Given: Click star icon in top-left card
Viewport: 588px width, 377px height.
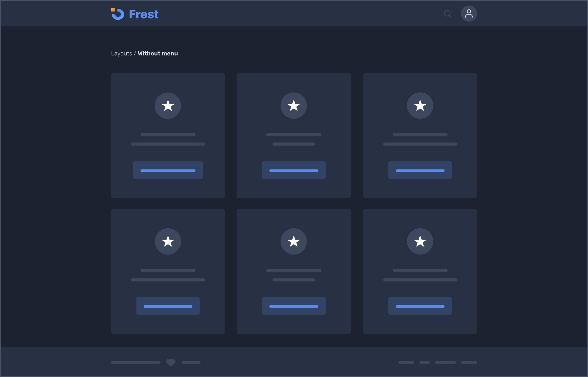Looking at the screenshot, I should click(168, 106).
